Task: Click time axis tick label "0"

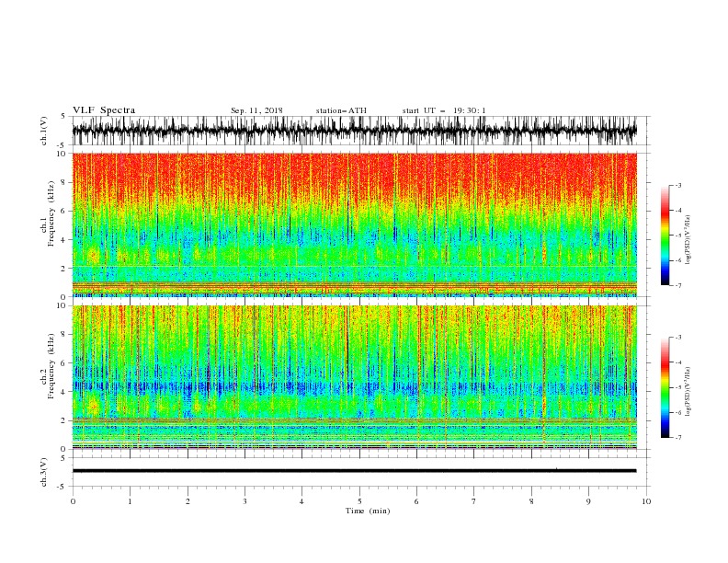Action: 73,501
